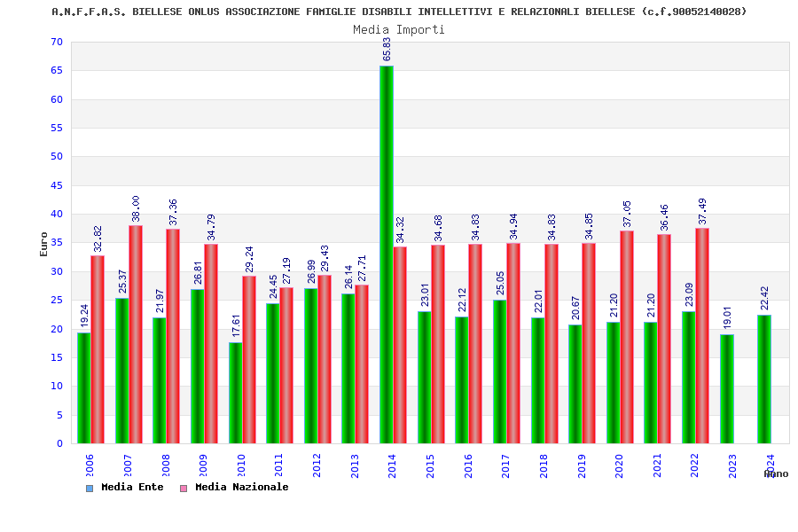Select the green 2010 bar

tap(236, 393)
